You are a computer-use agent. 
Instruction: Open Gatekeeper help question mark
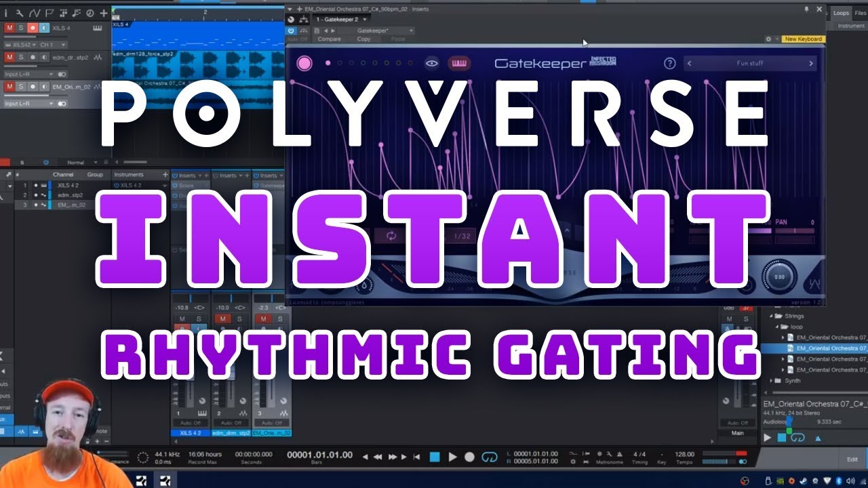(x=670, y=63)
